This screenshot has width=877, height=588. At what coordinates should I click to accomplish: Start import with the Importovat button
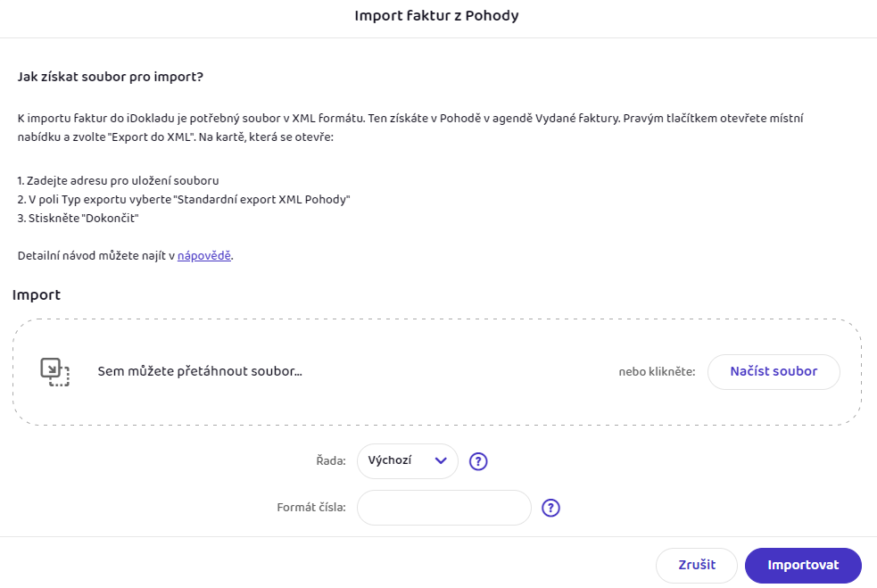[x=803, y=565]
